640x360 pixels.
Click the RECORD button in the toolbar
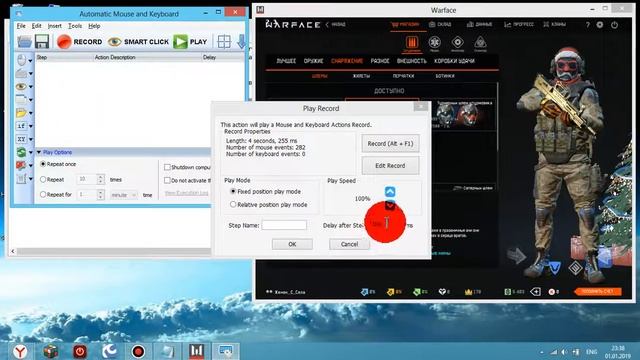[x=80, y=42]
